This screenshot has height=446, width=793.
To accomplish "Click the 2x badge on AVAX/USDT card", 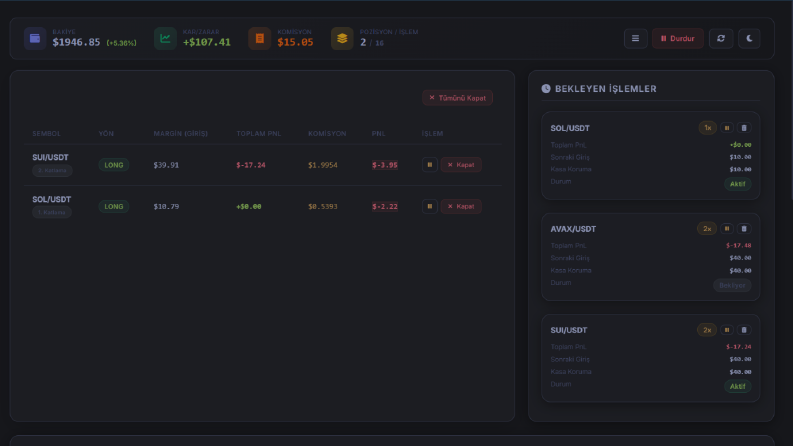I will pos(707,229).
